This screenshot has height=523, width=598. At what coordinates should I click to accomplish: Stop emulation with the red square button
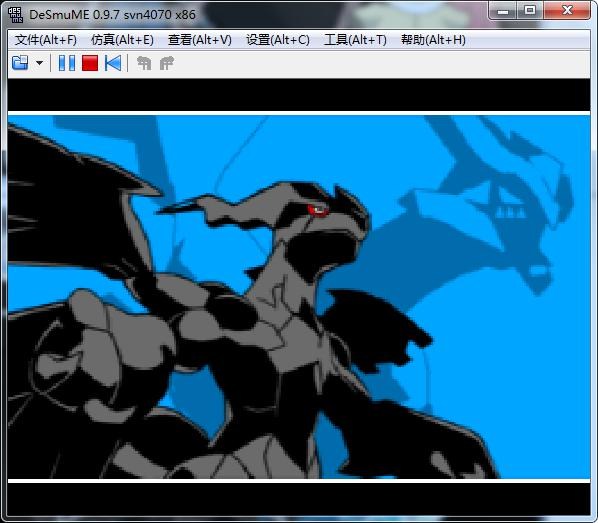(x=90, y=63)
